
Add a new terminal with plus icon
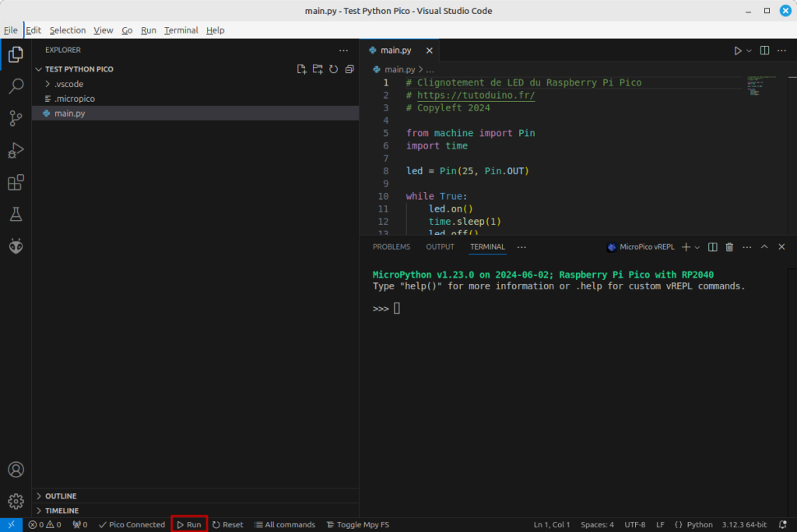686,247
